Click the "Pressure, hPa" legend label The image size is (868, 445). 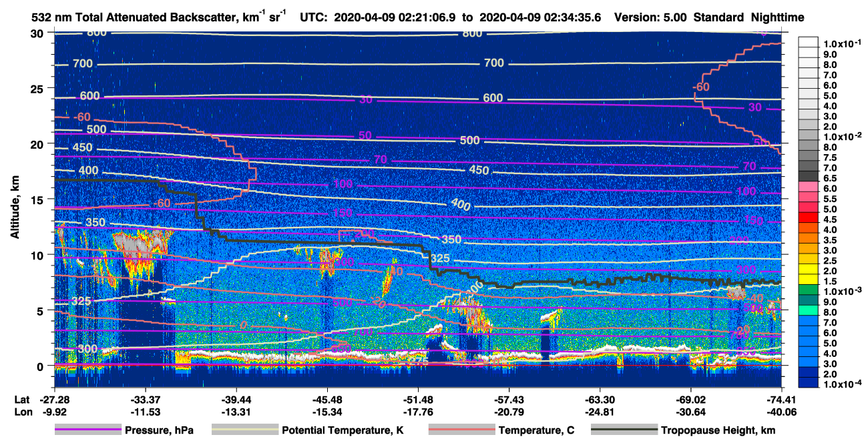click(x=159, y=431)
